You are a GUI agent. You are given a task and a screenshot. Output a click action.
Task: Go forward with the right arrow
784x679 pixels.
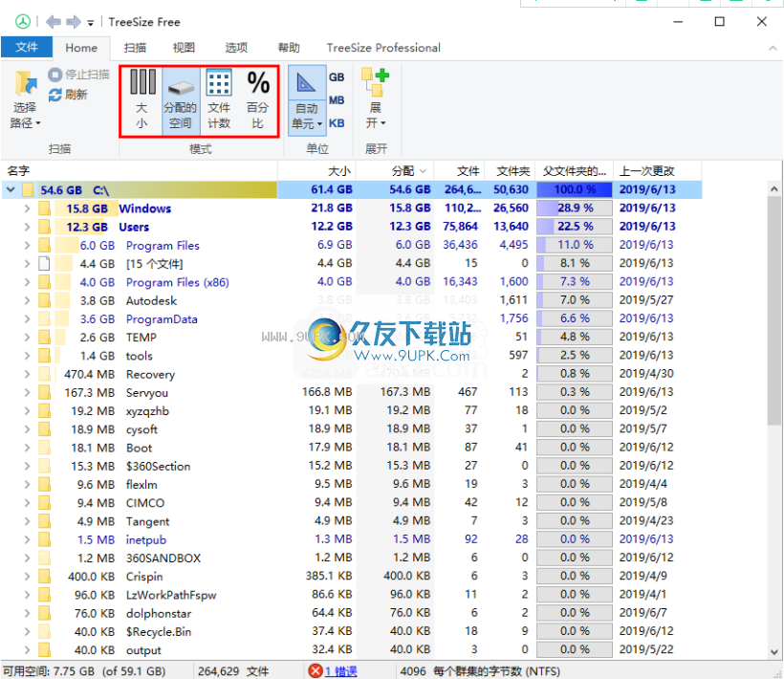tap(74, 21)
